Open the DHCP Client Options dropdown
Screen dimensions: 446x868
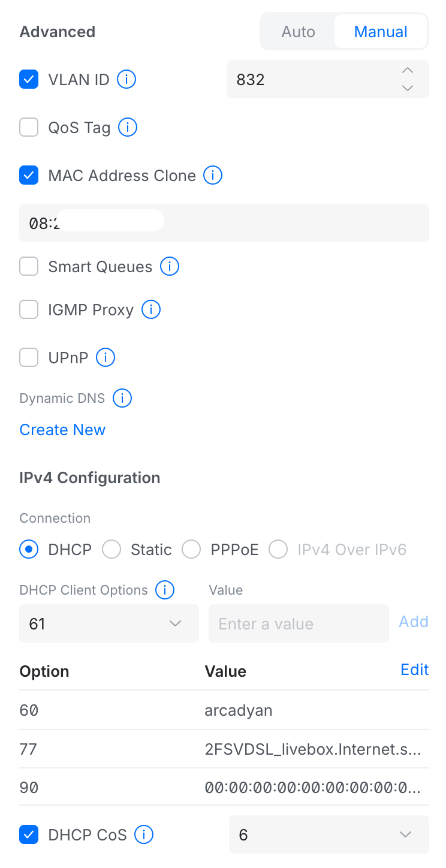(x=109, y=623)
